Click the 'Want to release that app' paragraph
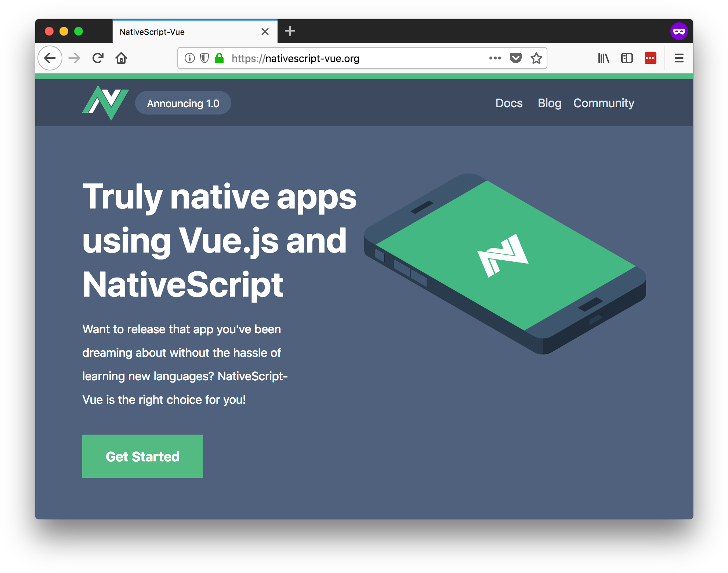 coord(185,364)
